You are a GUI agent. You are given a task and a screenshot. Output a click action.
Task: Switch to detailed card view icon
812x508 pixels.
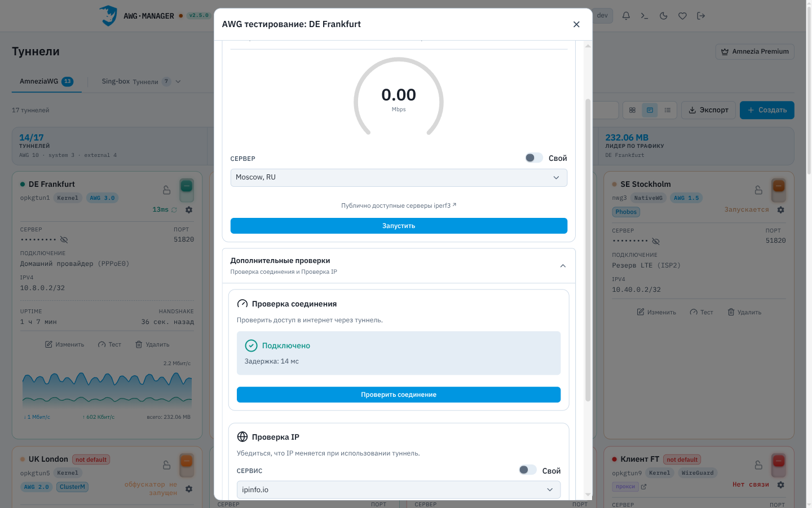tap(650, 110)
